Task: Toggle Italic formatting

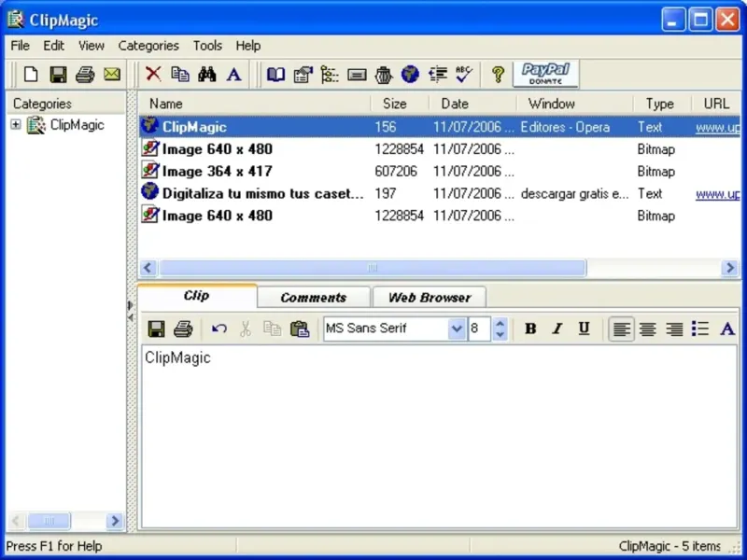Action: coord(557,329)
